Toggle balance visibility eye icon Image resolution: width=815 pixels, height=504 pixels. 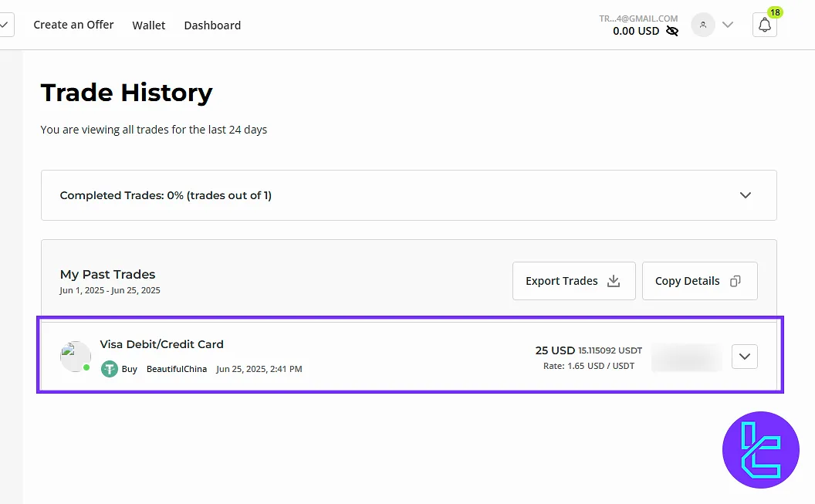pos(672,31)
